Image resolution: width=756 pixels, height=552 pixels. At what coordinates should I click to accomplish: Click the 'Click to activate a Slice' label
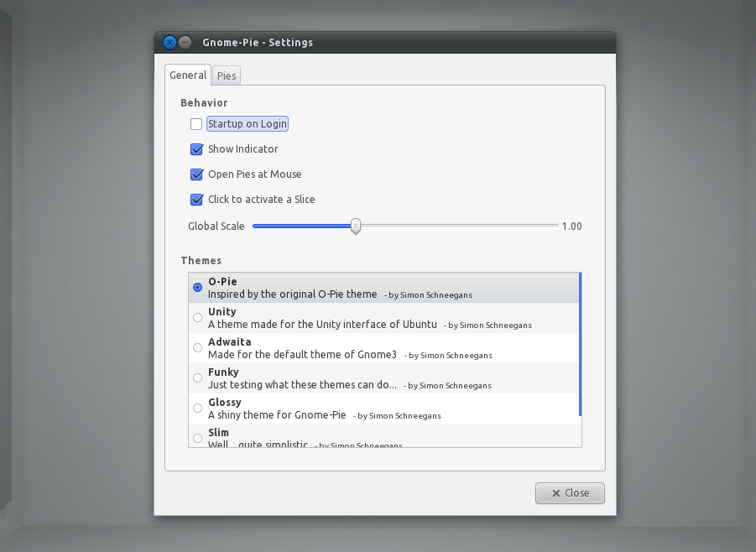pos(261,199)
